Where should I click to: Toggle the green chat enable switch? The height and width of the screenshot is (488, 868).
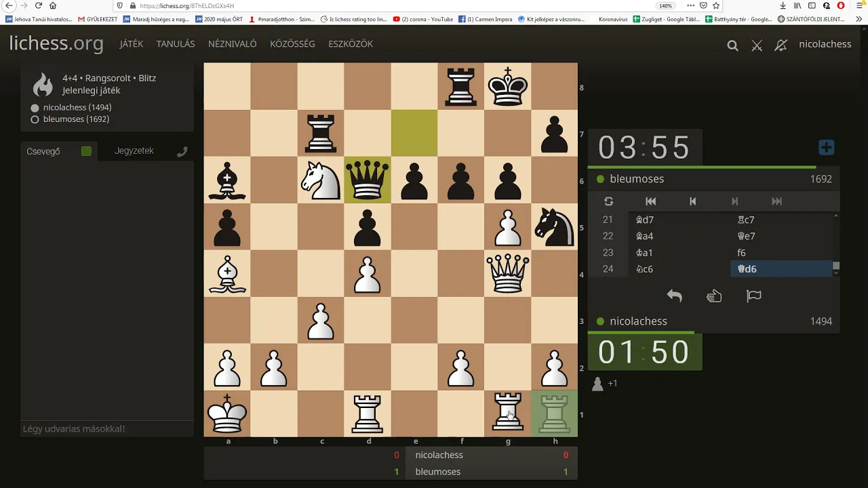(86, 151)
